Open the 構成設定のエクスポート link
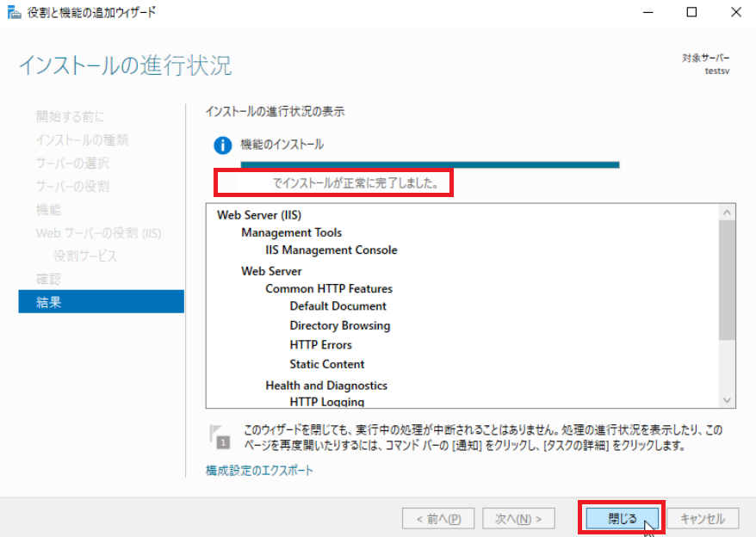Screen dimensions: 756x537 point(259,471)
